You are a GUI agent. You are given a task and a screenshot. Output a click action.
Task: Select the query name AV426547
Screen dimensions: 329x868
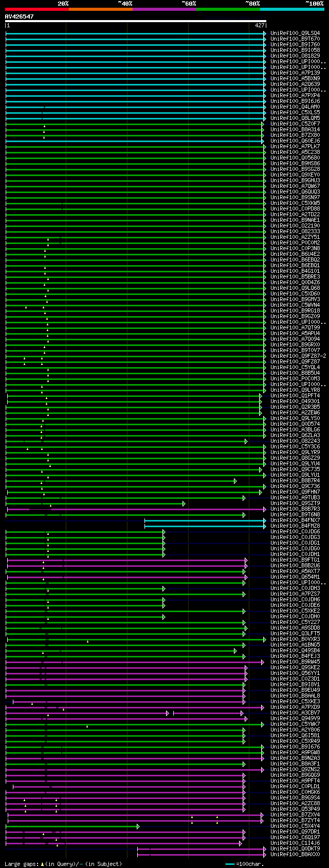pos(20,16)
